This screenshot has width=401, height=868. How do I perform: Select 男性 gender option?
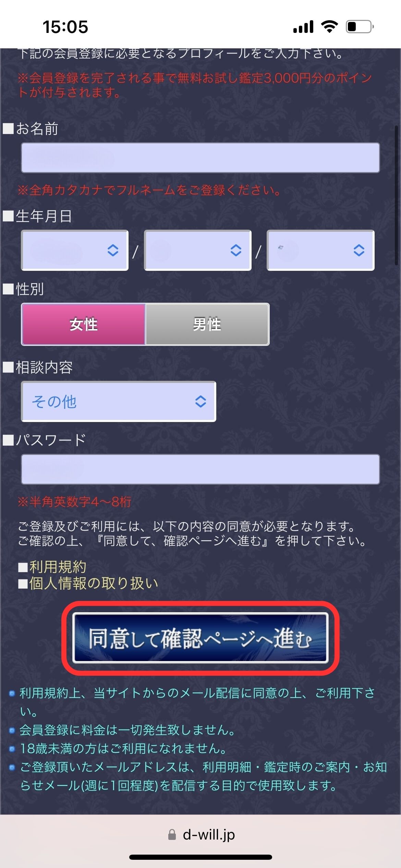click(x=207, y=324)
